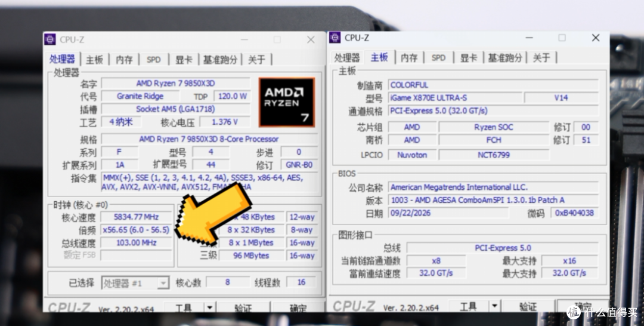Click the x56.65 multiplier value
This screenshot has width=644, height=326.
point(137,229)
